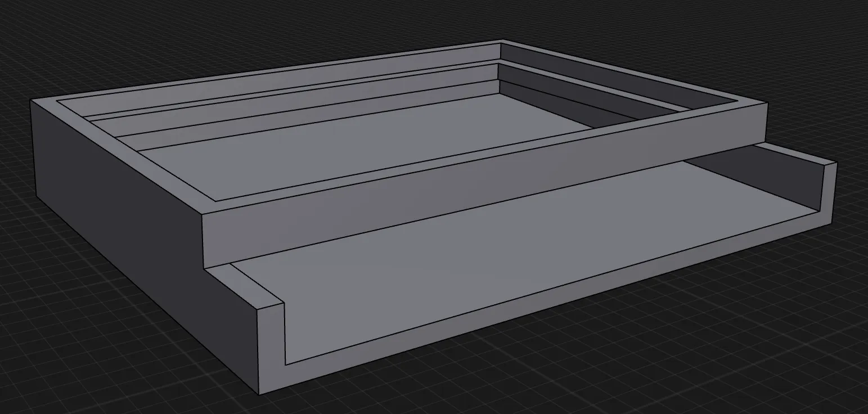Select the upper tray's long front wall face
Image resolution: width=868 pixels, height=414 pixels.
tap(484, 186)
